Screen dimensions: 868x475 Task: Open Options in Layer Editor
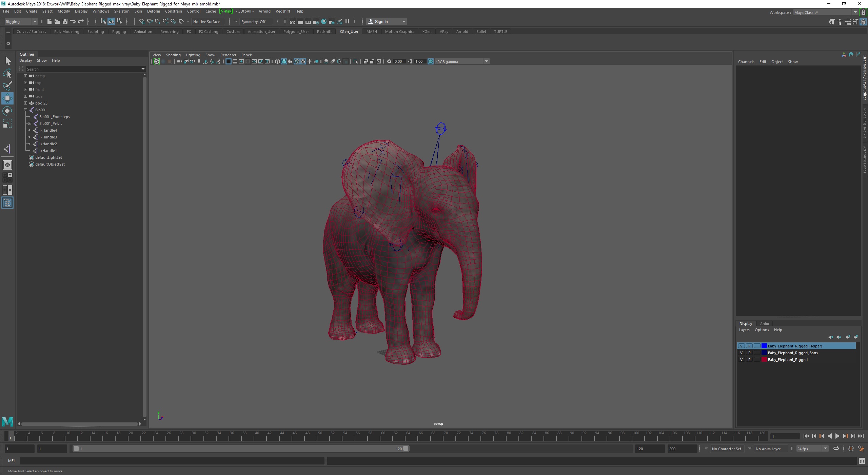pyautogui.click(x=762, y=330)
